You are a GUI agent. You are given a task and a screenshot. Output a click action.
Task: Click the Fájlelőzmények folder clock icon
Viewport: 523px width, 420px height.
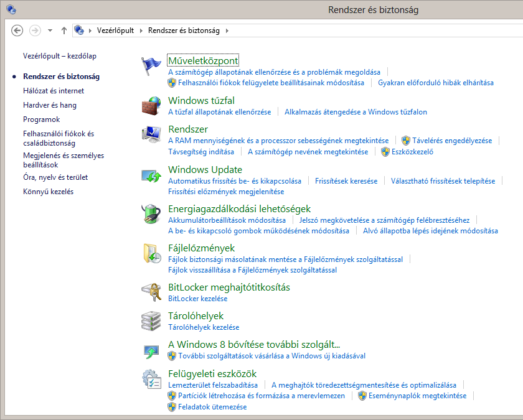(x=152, y=253)
